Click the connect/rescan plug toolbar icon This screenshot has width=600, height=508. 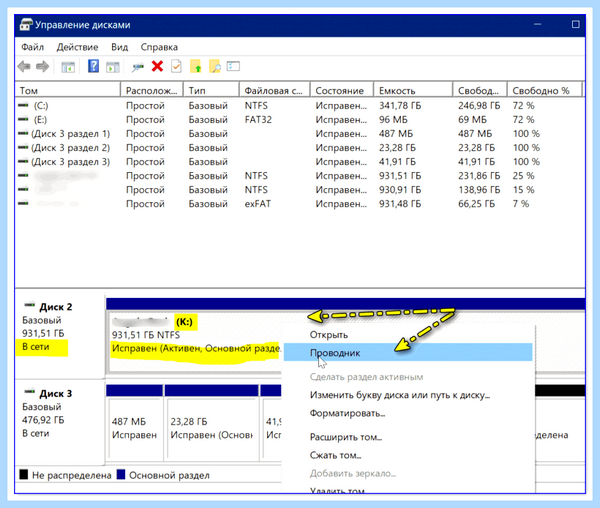tap(138, 67)
